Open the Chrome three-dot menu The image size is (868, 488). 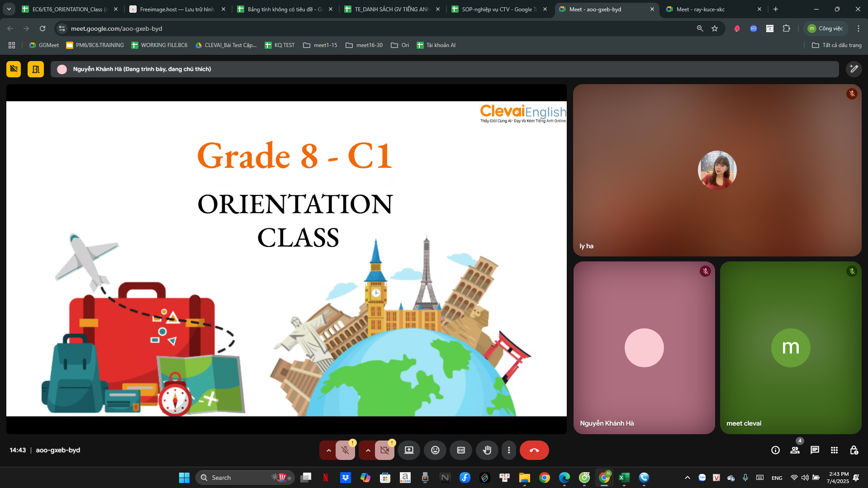click(x=858, y=28)
